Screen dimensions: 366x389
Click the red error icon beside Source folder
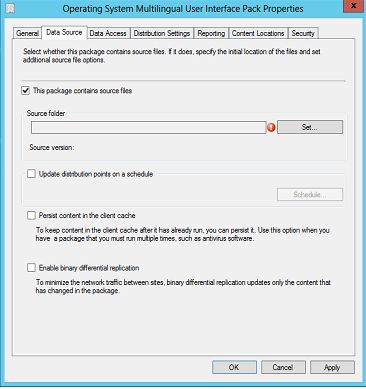pyautogui.click(x=271, y=127)
